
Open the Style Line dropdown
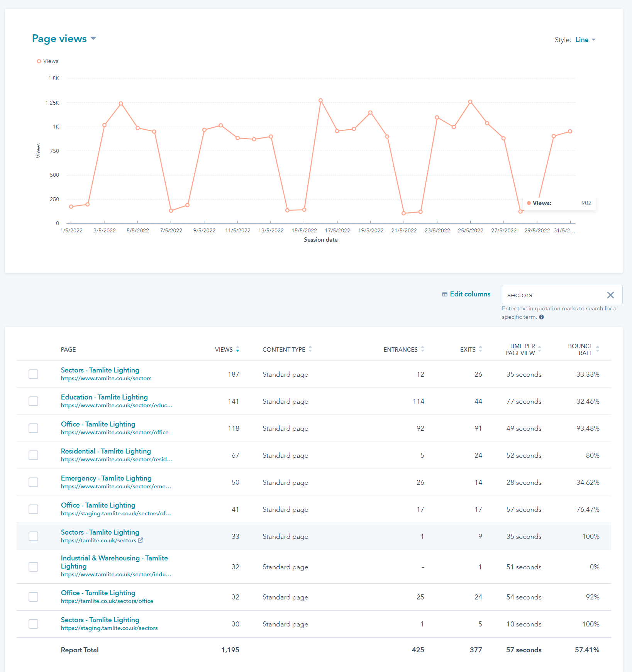(x=585, y=40)
